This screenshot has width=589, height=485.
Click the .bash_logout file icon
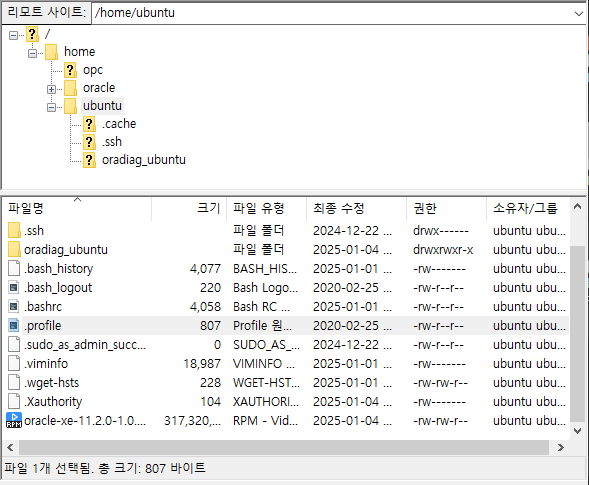pos(14,288)
